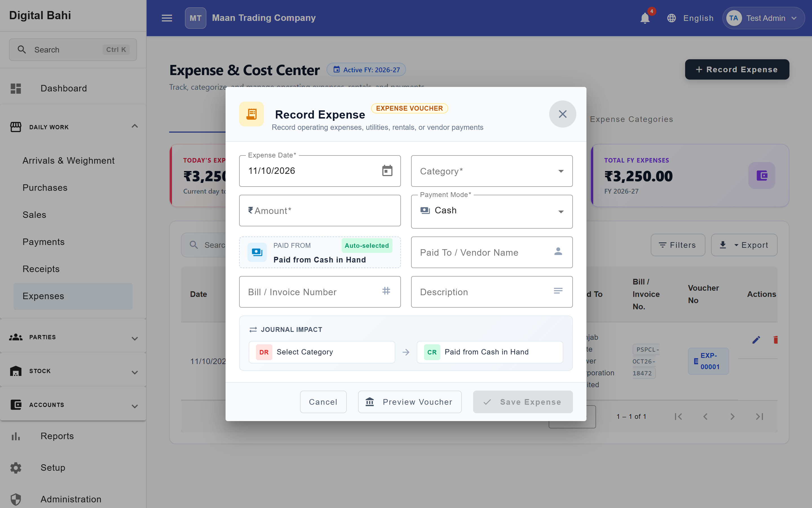This screenshot has width=812, height=508.
Task: Click the Reports bar chart icon
Action: pos(16,436)
